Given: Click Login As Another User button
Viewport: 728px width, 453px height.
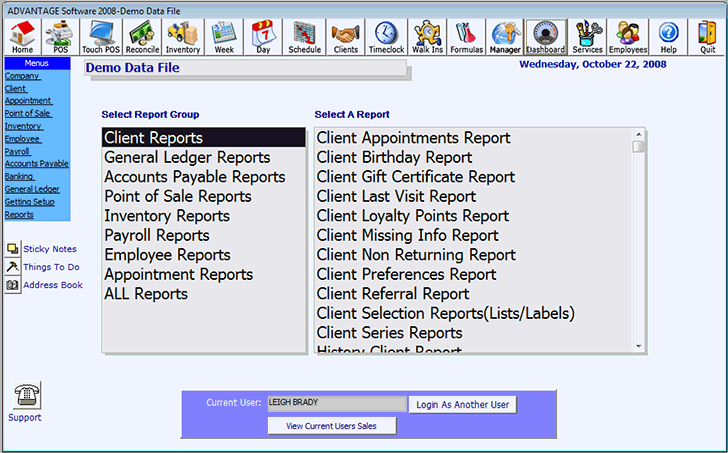Looking at the screenshot, I should 462,405.
